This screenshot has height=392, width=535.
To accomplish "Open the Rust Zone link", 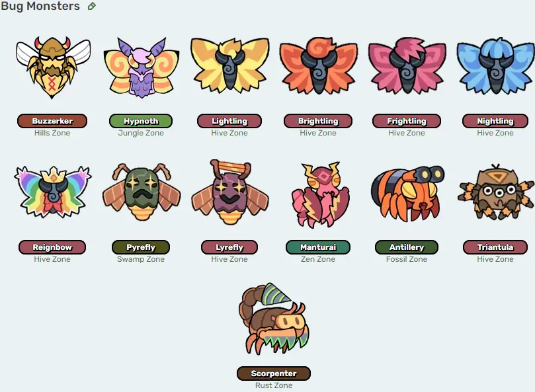I will point(274,385).
